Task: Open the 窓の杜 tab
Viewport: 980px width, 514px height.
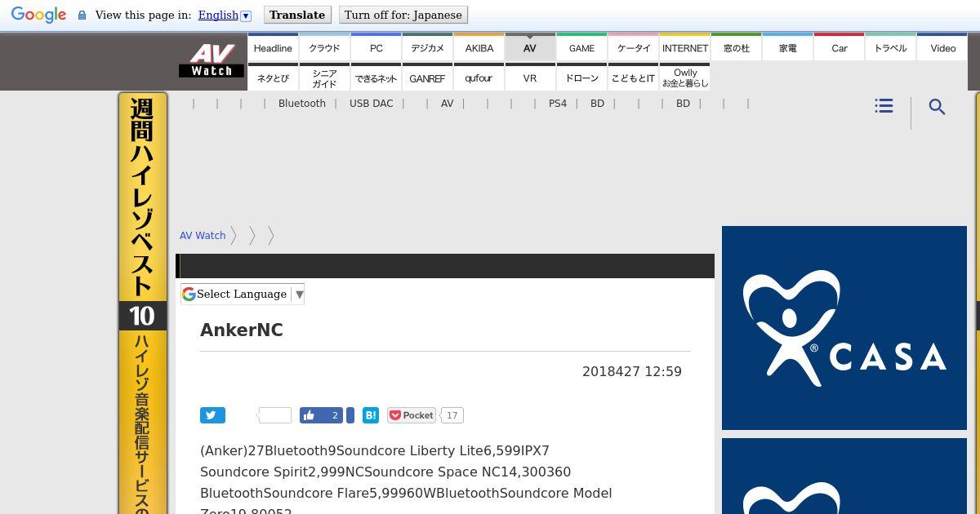Action: (x=737, y=47)
